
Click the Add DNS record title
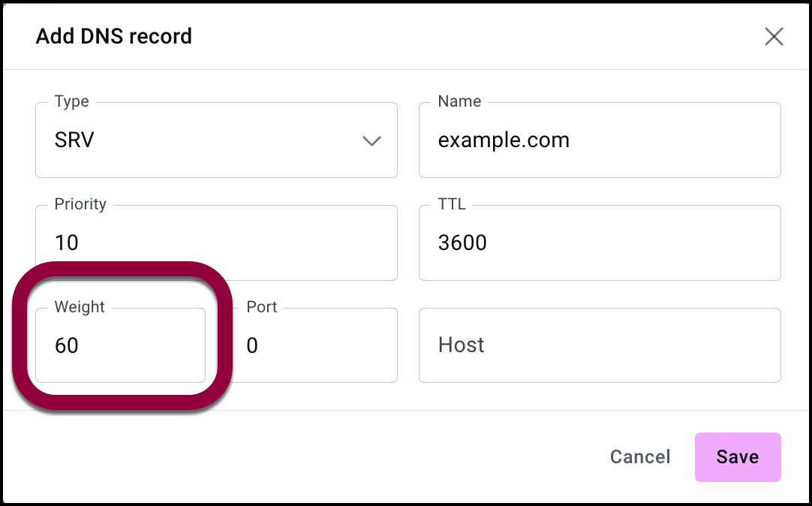[114, 36]
